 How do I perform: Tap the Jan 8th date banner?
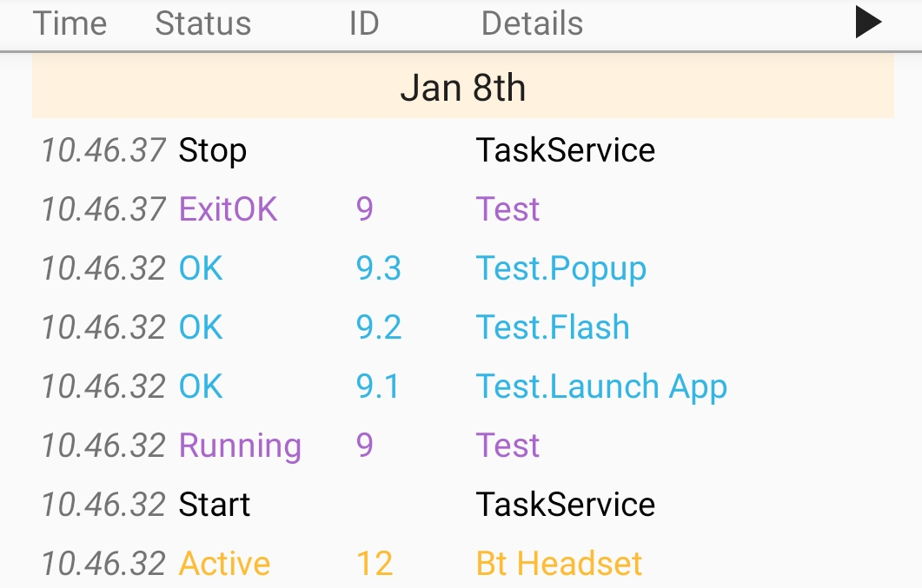[x=462, y=88]
